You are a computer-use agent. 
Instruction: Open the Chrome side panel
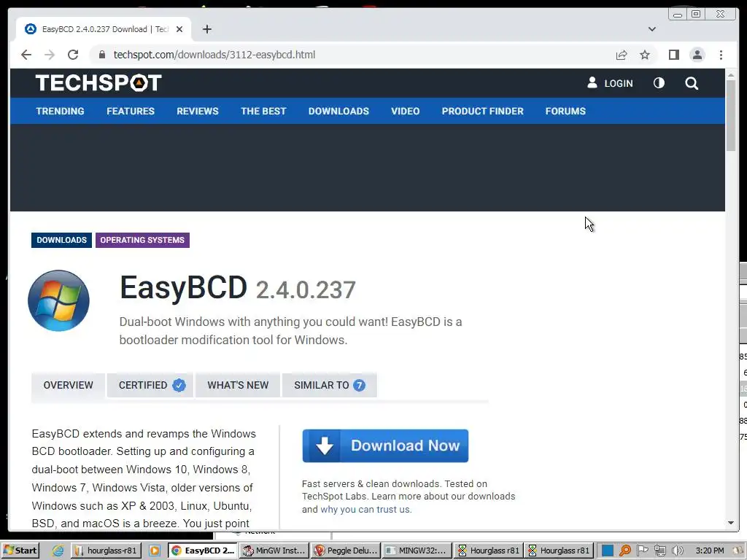click(x=673, y=55)
